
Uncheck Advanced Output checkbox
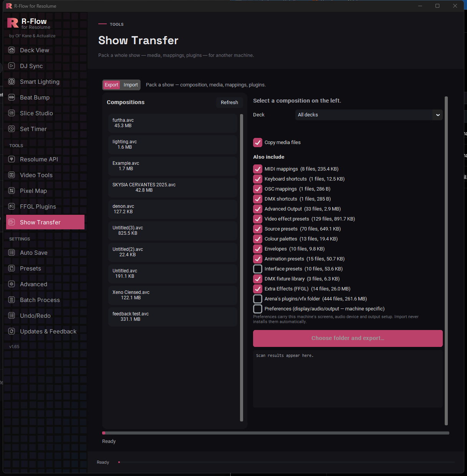pos(258,209)
